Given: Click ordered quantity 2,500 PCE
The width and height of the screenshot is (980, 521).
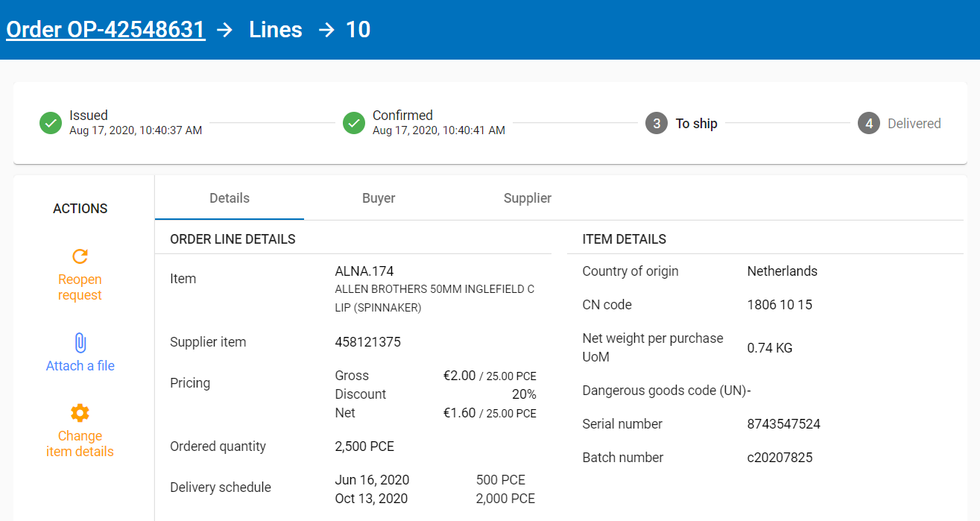Looking at the screenshot, I should click(364, 446).
